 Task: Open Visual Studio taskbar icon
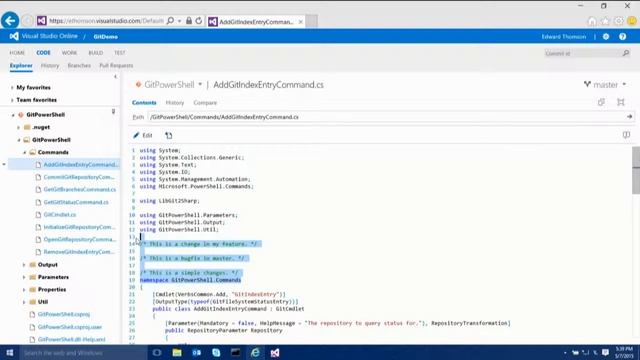pyautogui.click(x=275, y=353)
